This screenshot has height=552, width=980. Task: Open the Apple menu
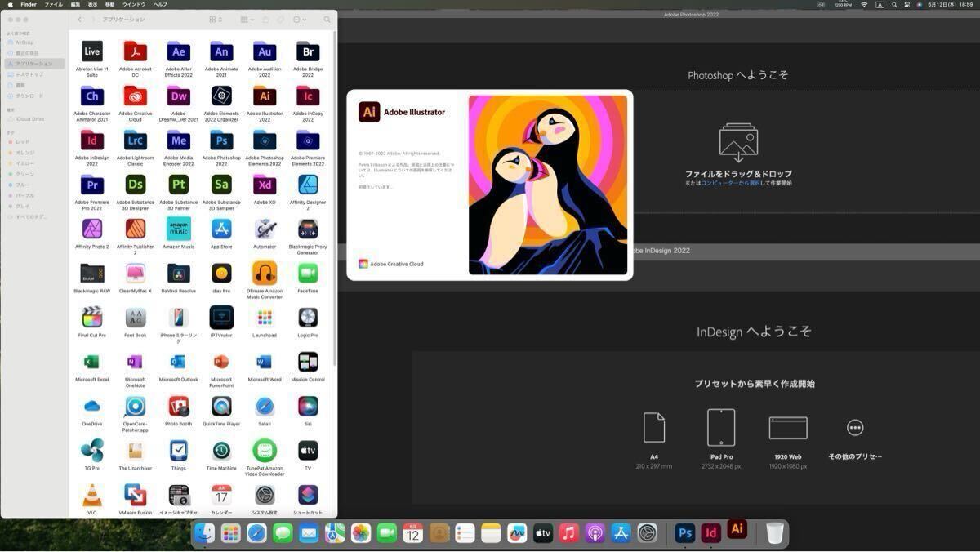click(x=10, y=4)
